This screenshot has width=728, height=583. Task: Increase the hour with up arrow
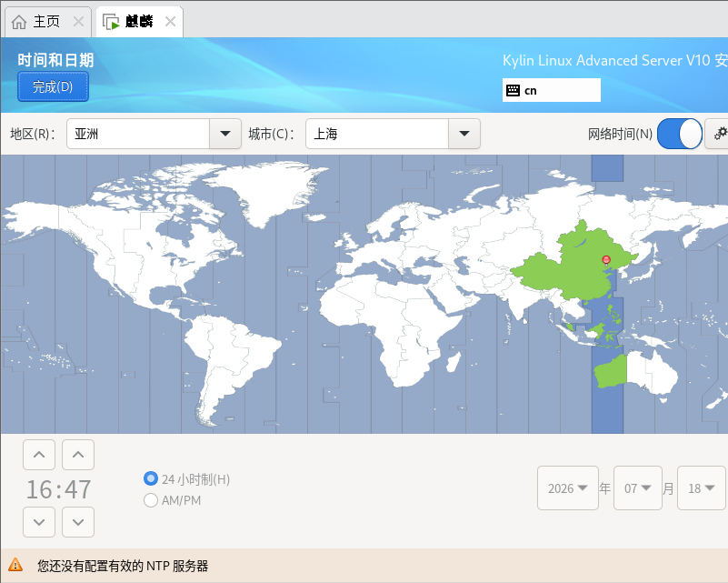click(x=39, y=455)
